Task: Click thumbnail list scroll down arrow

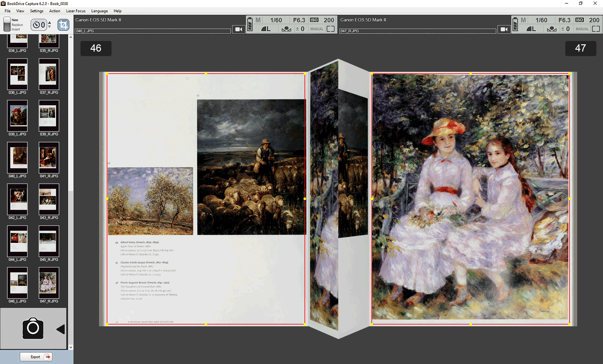Action: [71, 347]
